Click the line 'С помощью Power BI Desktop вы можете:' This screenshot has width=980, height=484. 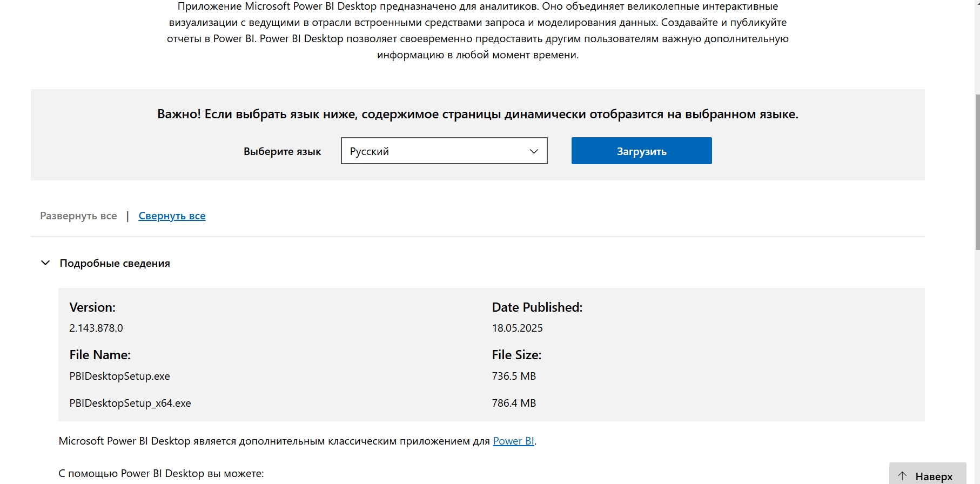pos(161,473)
